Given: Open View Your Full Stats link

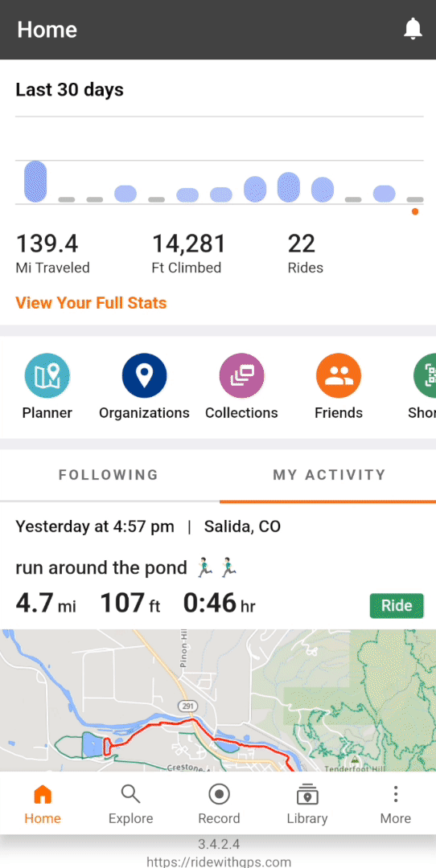Looking at the screenshot, I should tap(91, 303).
